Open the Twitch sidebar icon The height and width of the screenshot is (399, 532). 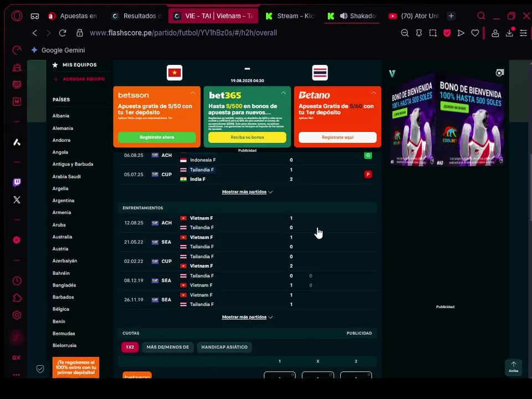click(17, 182)
